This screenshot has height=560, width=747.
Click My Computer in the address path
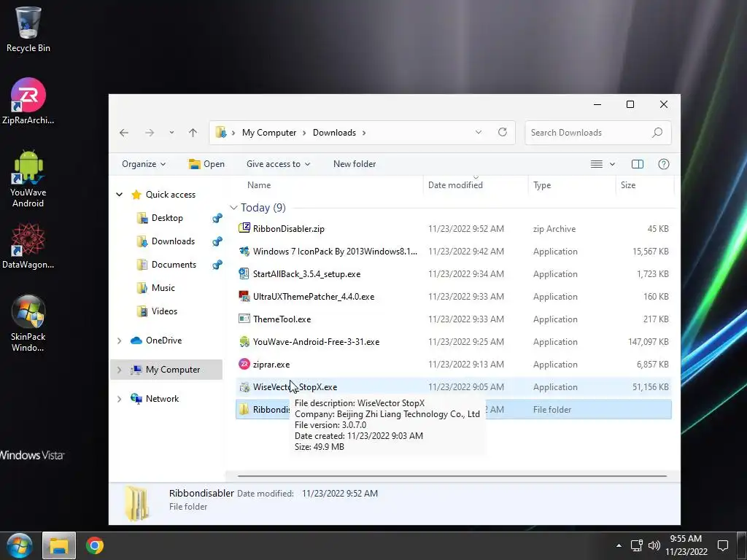tap(269, 133)
